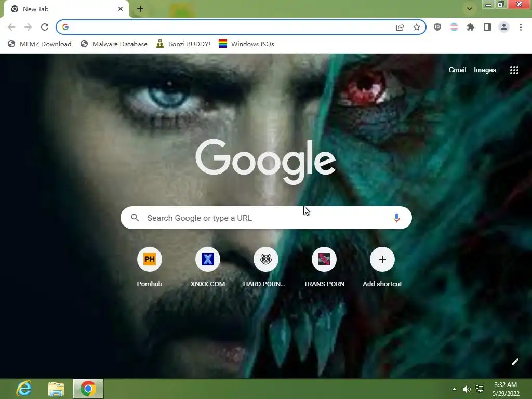Close the New Tab tab
Image resolution: width=532 pixels, height=399 pixels.
tap(121, 9)
